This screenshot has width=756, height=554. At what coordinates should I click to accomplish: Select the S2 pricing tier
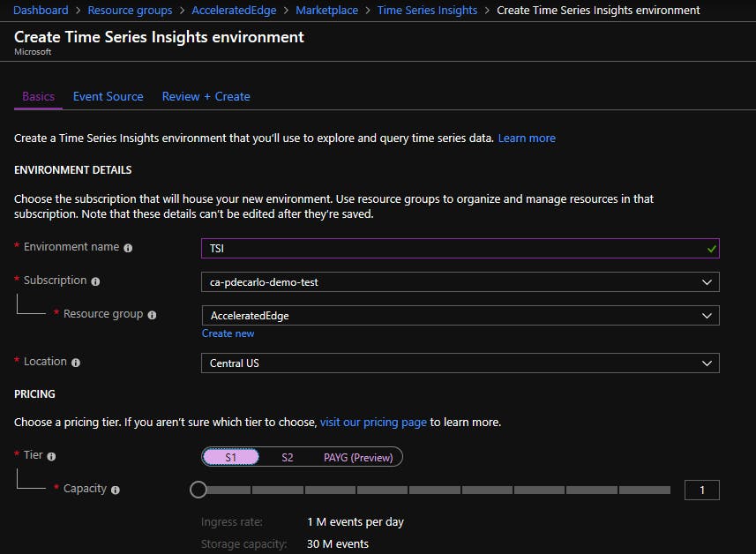coord(288,457)
